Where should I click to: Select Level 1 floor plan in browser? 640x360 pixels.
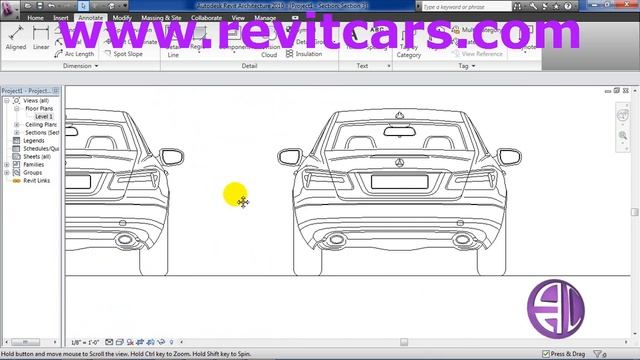click(x=44, y=116)
